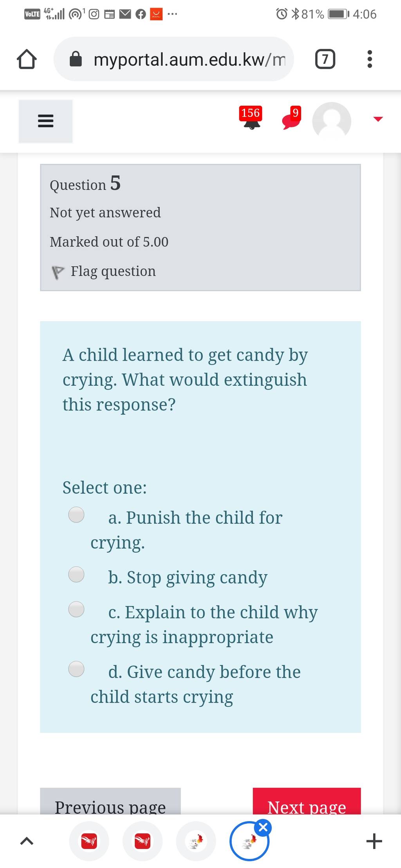The image size is (401, 868).
Task: Go to the browser home icon
Action: click(27, 59)
